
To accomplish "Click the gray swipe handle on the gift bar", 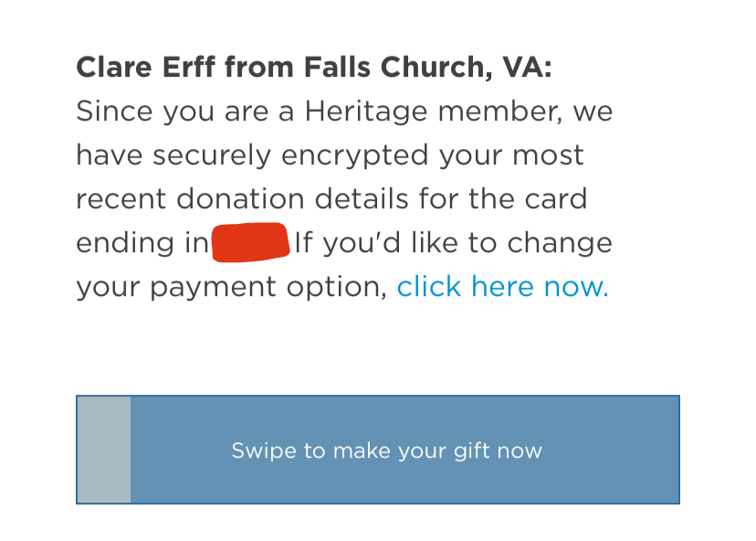I will [x=104, y=450].
